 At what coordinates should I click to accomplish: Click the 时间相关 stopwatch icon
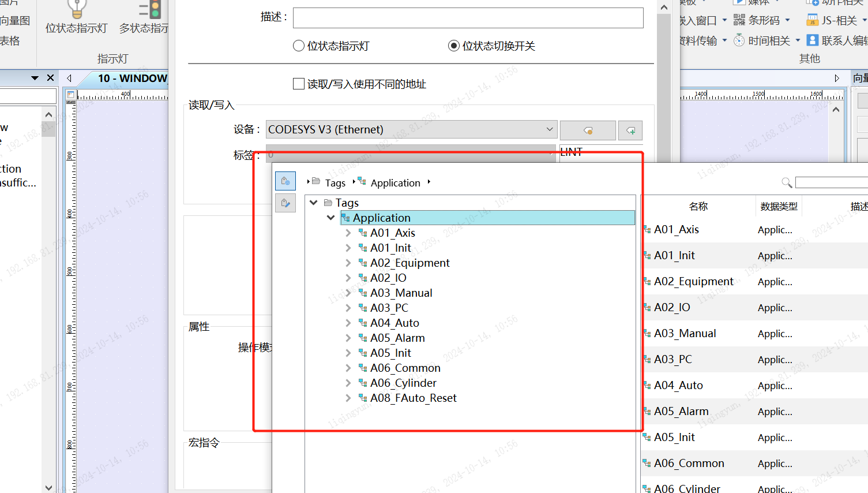pyautogui.click(x=739, y=40)
